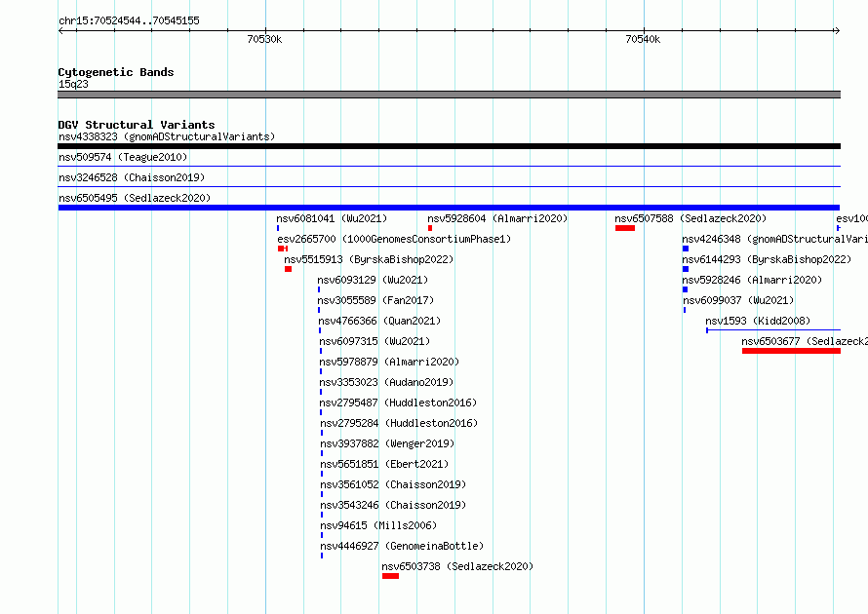The width and height of the screenshot is (868, 614).
Task: Click the chr15:70524544..70545155 coordinate text
Action: 129,20
